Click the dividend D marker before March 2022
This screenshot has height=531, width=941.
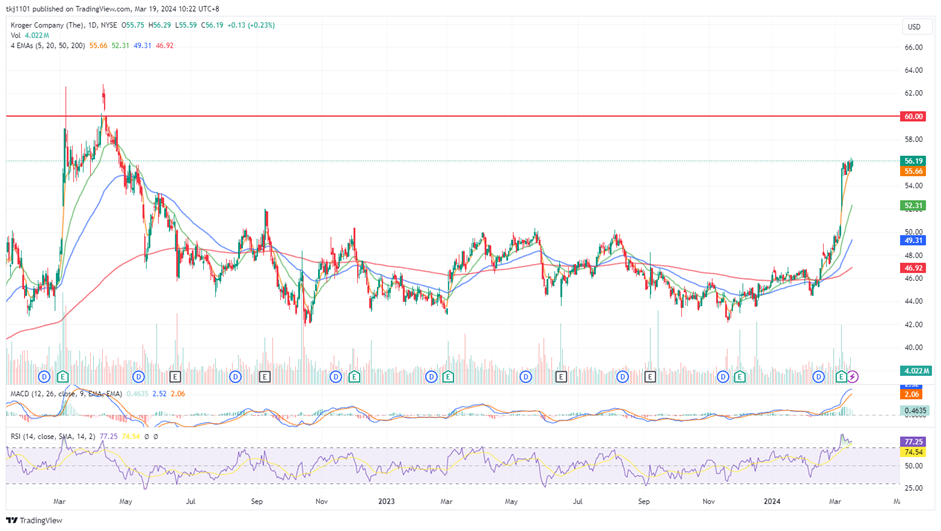[44, 377]
